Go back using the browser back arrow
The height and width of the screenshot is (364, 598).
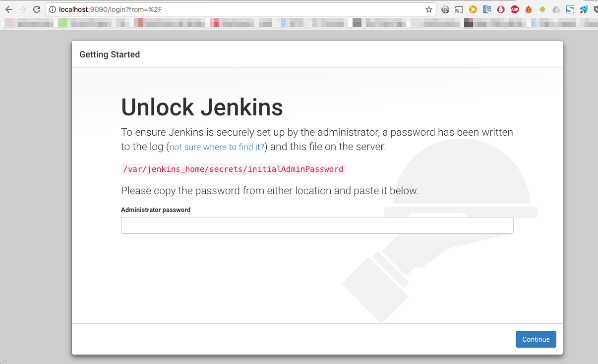9,9
